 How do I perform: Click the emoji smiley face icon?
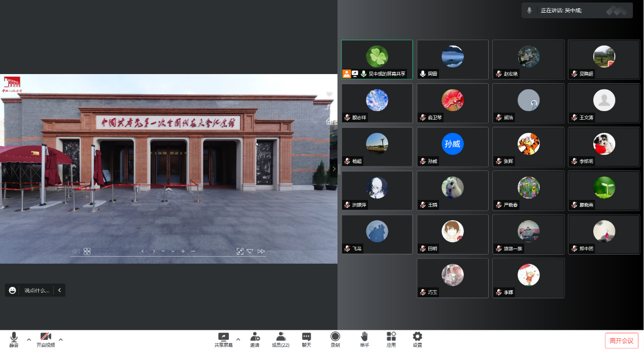tap(13, 290)
